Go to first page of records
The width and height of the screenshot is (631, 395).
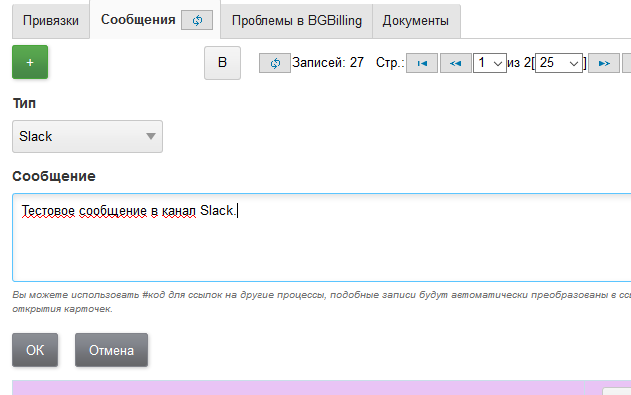pos(422,63)
